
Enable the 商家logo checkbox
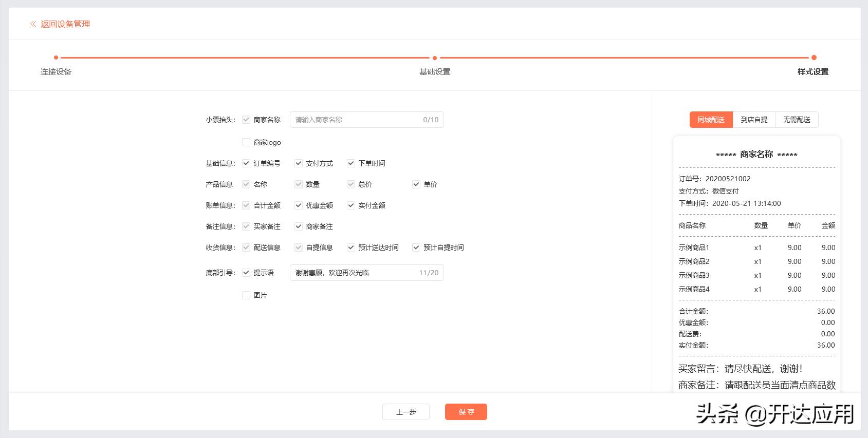pyautogui.click(x=246, y=142)
